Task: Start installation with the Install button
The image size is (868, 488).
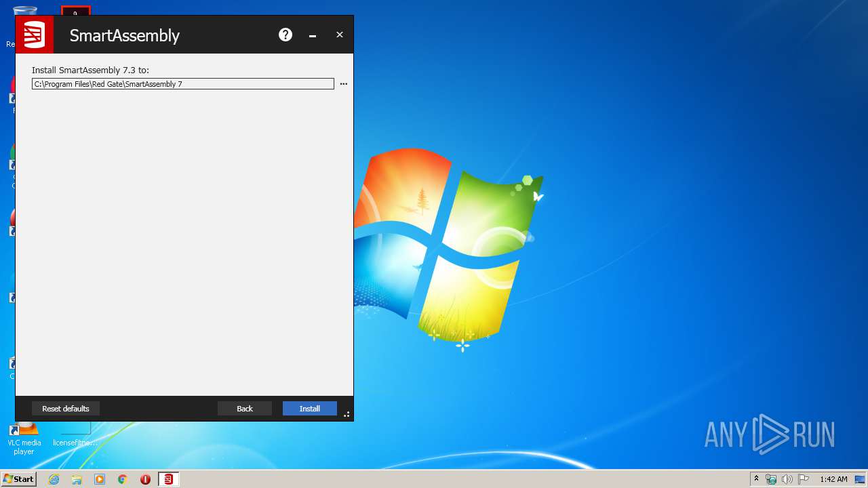Action: point(310,409)
